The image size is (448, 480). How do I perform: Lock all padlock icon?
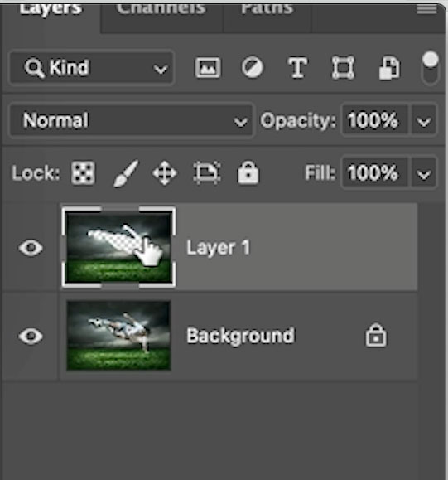coord(248,173)
